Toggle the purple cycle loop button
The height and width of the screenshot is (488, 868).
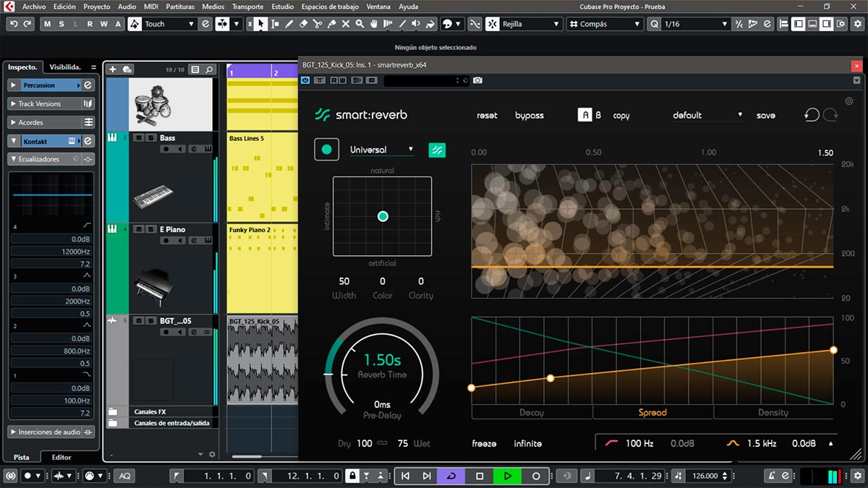(x=452, y=476)
